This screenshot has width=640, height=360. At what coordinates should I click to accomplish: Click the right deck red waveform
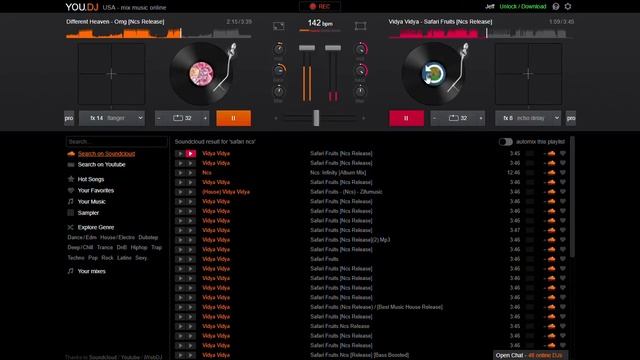(481, 33)
